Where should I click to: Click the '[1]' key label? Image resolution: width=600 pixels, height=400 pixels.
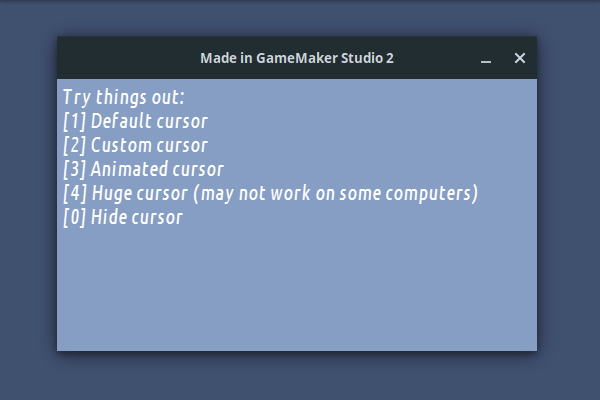pyautogui.click(x=74, y=122)
